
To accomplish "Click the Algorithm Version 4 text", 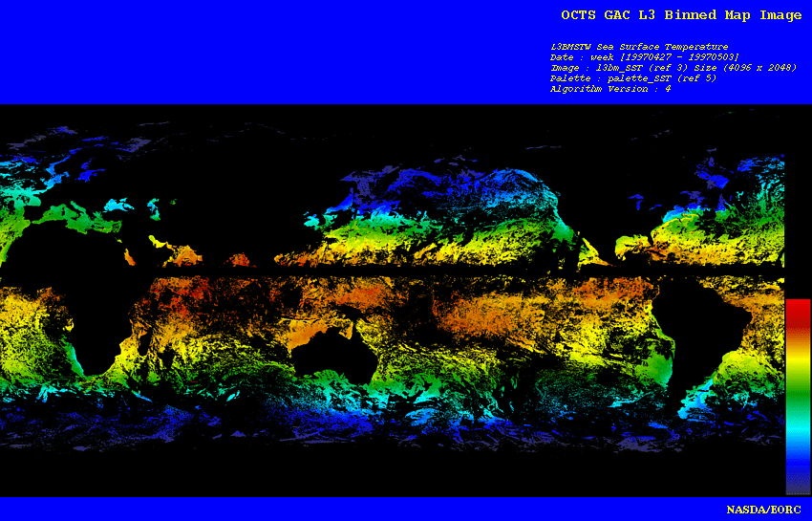I will tap(609, 89).
